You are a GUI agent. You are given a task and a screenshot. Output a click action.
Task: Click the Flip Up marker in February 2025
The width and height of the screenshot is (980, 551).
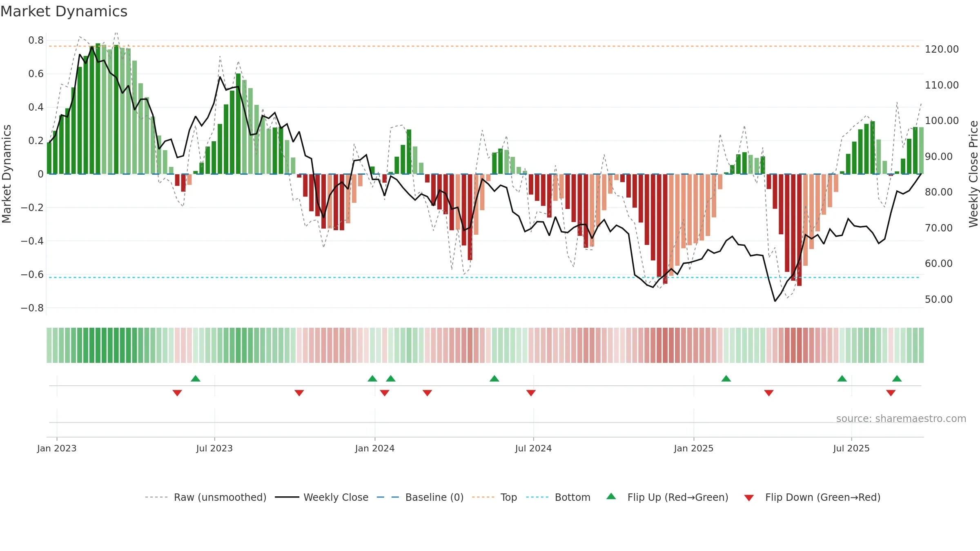point(726,378)
